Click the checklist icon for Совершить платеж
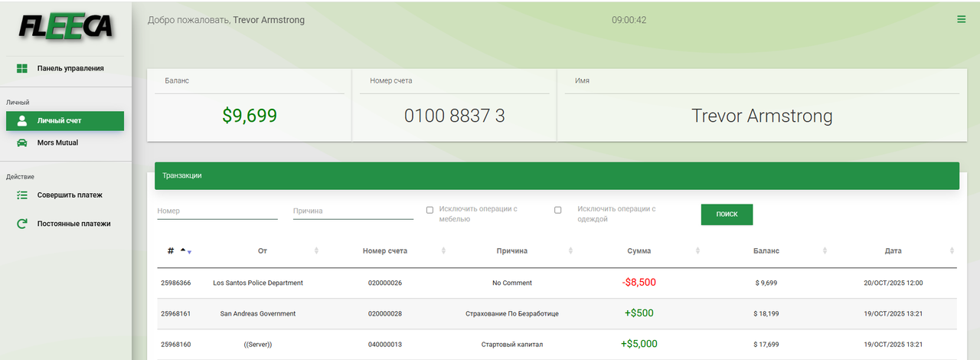980x360 pixels. tap(22, 195)
